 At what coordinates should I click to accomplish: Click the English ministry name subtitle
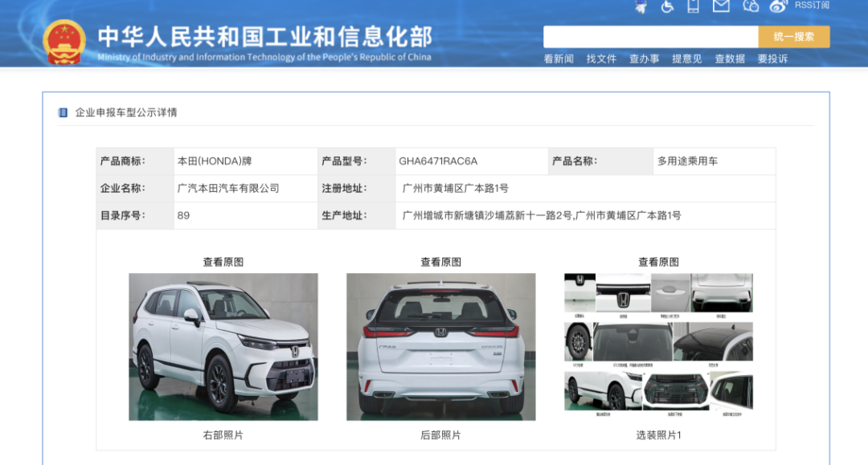264,57
